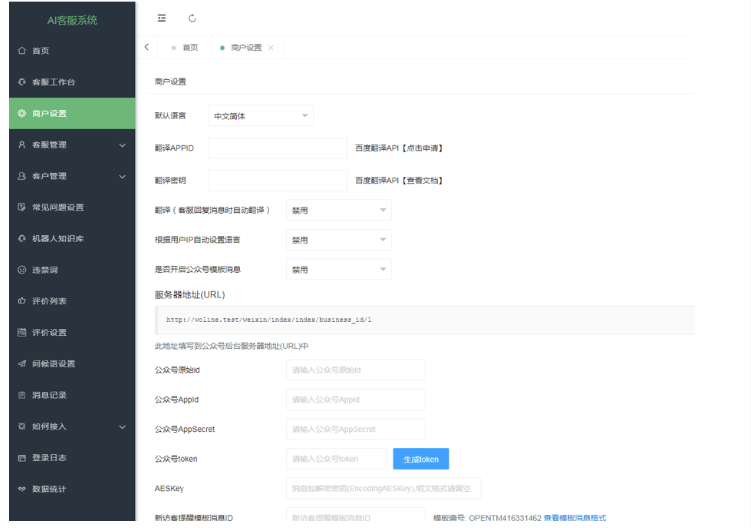Open 机器人知识库 in the sidebar
751x528 pixels.
point(72,239)
